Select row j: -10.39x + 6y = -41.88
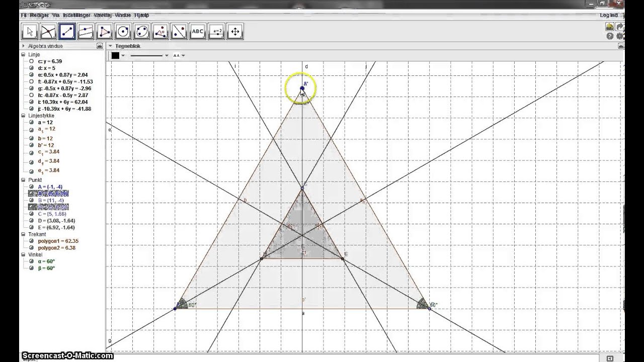 [64, 109]
